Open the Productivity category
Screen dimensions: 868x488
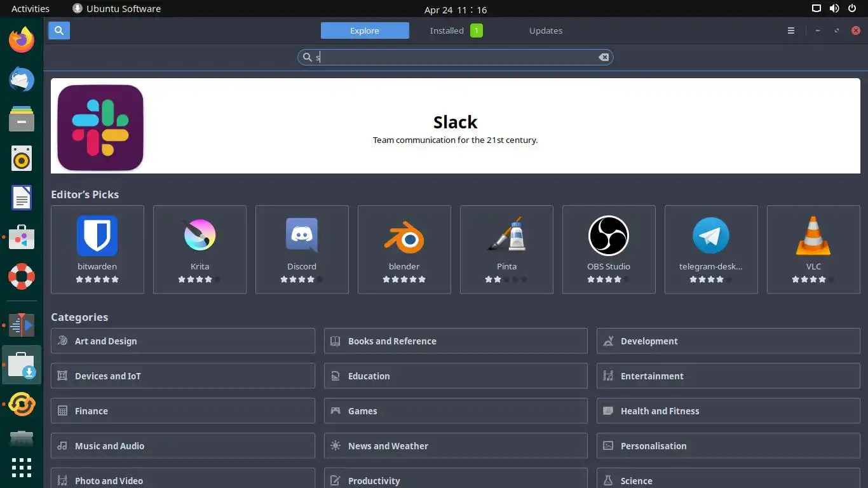[456, 478]
